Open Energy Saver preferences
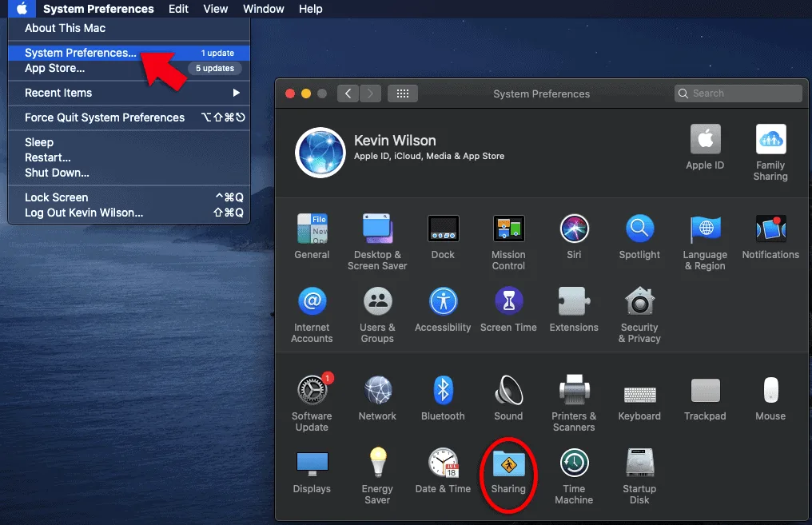 click(377, 475)
